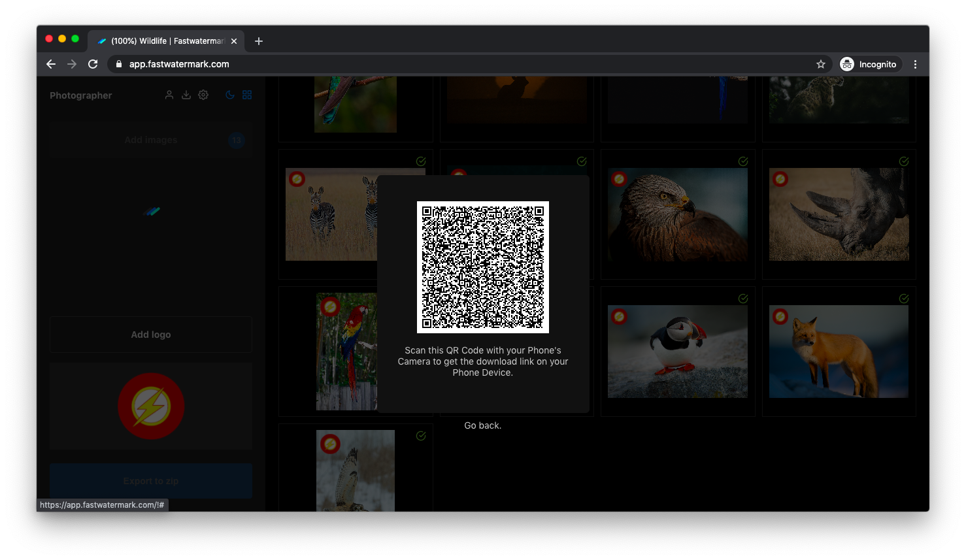Deselect the zebra photo's green checkmark
The height and width of the screenshot is (560, 966).
(x=421, y=161)
